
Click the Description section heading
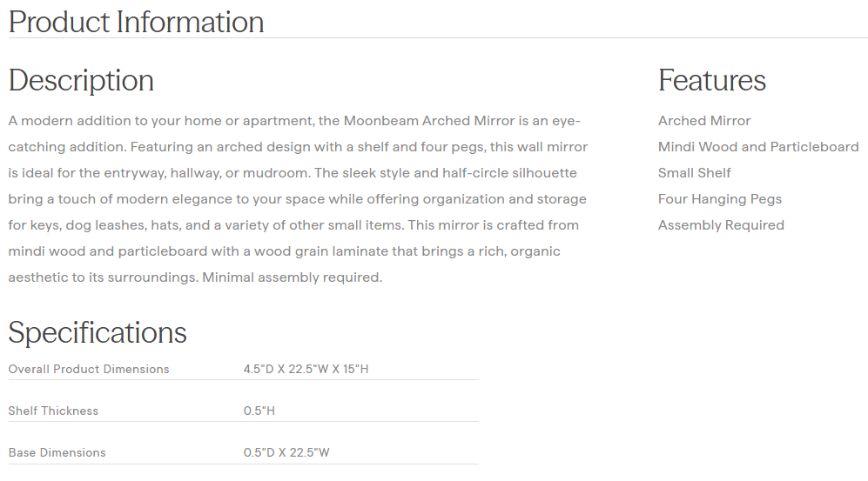coord(81,80)
